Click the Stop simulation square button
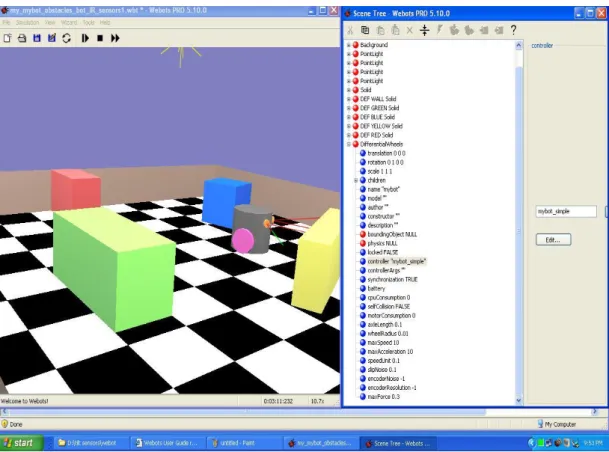Viewport: 609px width, 452px height. click(100, 38)
